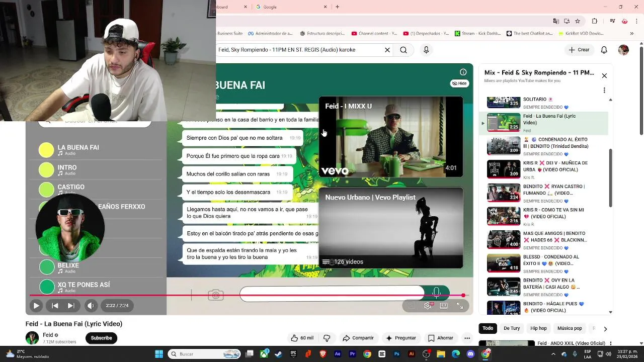This screenshot has height=362, width=644.
Task: Open a new browser tab
Action: click(x=337, y=7)
